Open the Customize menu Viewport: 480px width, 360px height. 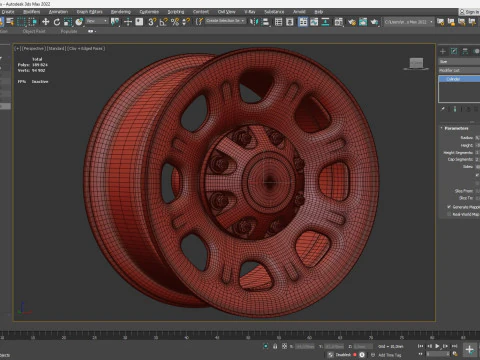(149, 12)
